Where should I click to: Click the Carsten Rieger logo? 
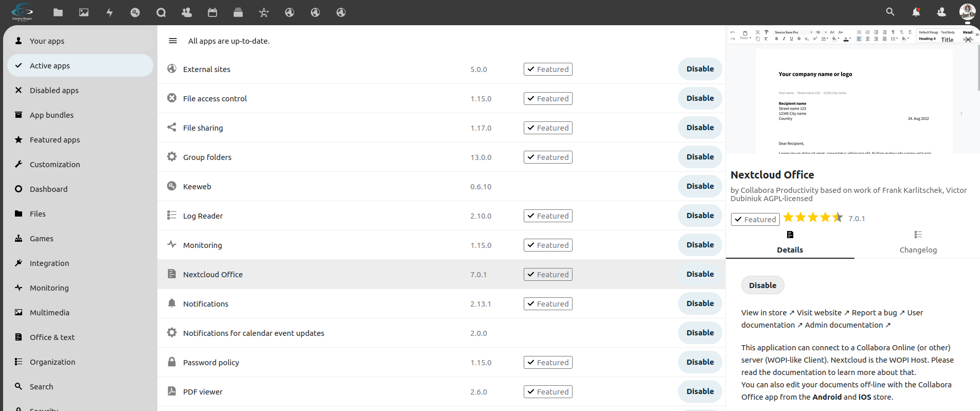point(22,12)
